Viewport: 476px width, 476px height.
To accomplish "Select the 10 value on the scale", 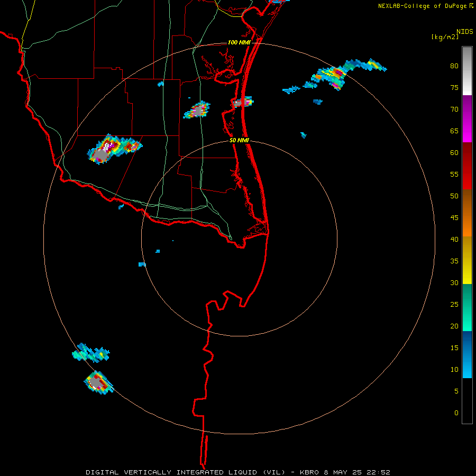I will 454,370.
